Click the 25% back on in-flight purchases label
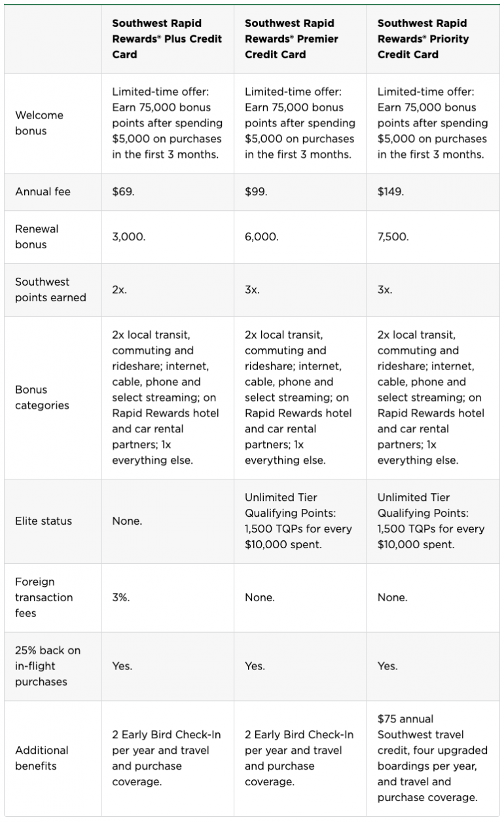 coord(47,666)
